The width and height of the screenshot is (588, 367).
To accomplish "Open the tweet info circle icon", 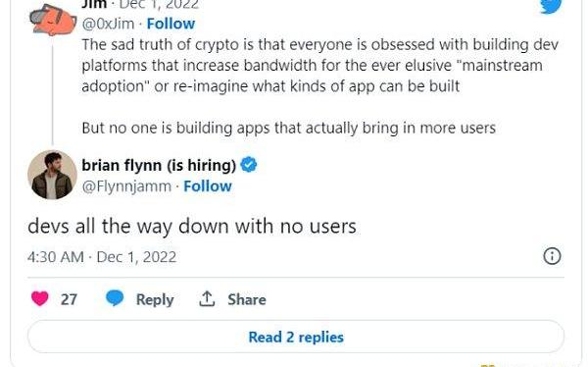I will point(552,256).
